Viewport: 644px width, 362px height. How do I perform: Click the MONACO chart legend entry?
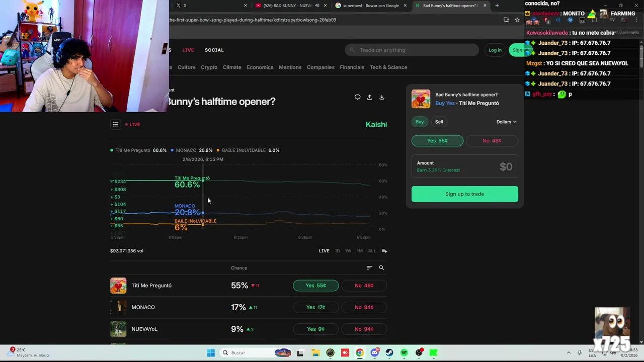pos(191,150)
